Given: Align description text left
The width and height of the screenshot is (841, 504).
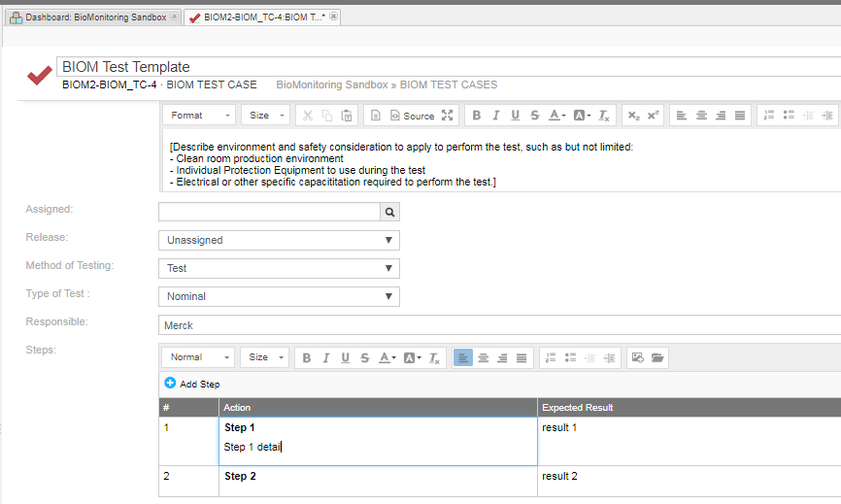Looking at the screenshot, I should pos(681,116).
